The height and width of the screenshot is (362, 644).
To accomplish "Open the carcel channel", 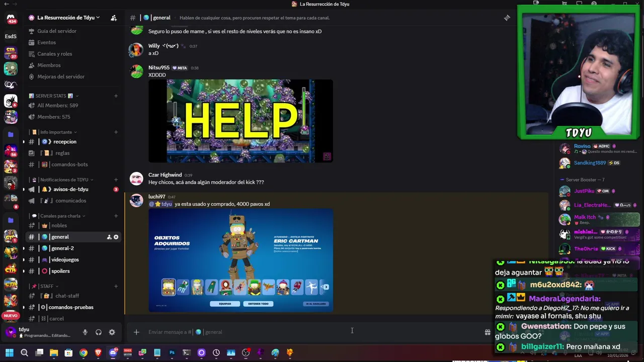I will (x=73, y=318).
